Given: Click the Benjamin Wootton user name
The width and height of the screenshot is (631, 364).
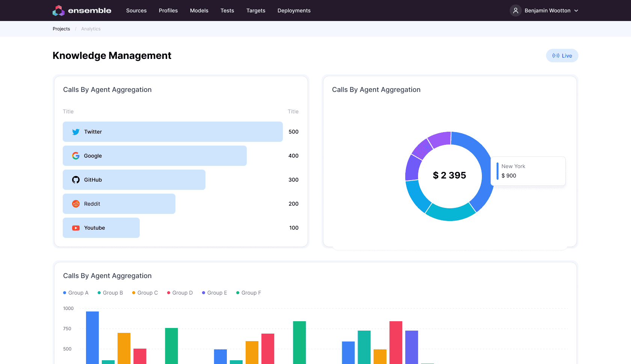Looking at the screenshot, I should [x=548, y=11].
